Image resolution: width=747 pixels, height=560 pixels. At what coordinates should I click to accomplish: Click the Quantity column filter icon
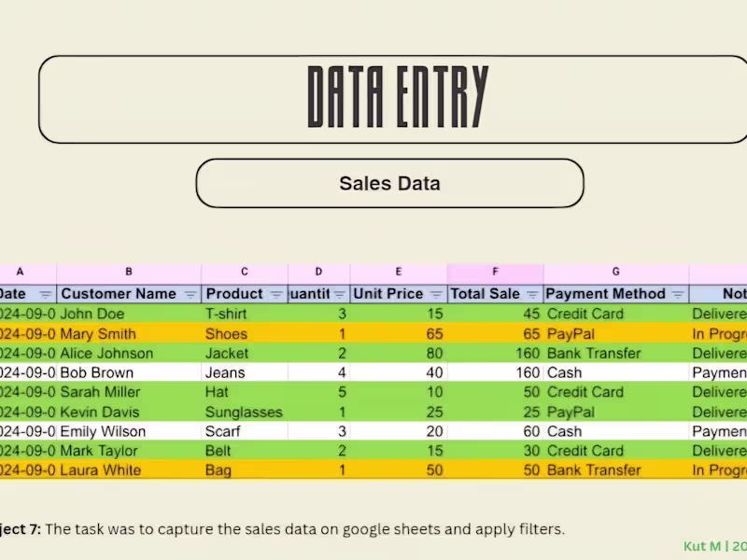pos(340,294)
